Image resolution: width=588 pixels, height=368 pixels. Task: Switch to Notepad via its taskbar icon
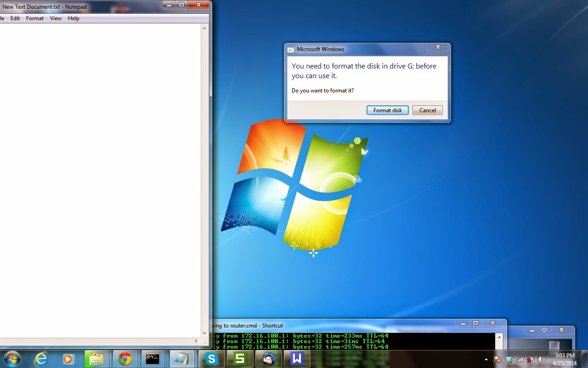click(182, 359)
